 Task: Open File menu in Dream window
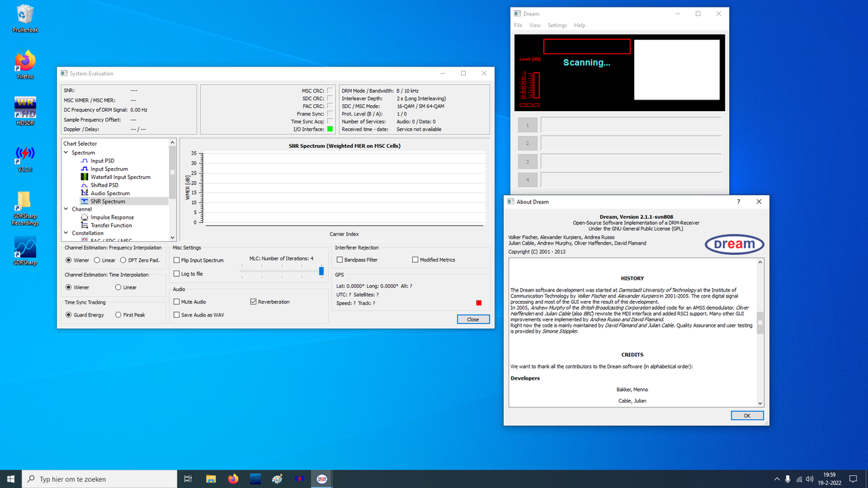point(518,25)
